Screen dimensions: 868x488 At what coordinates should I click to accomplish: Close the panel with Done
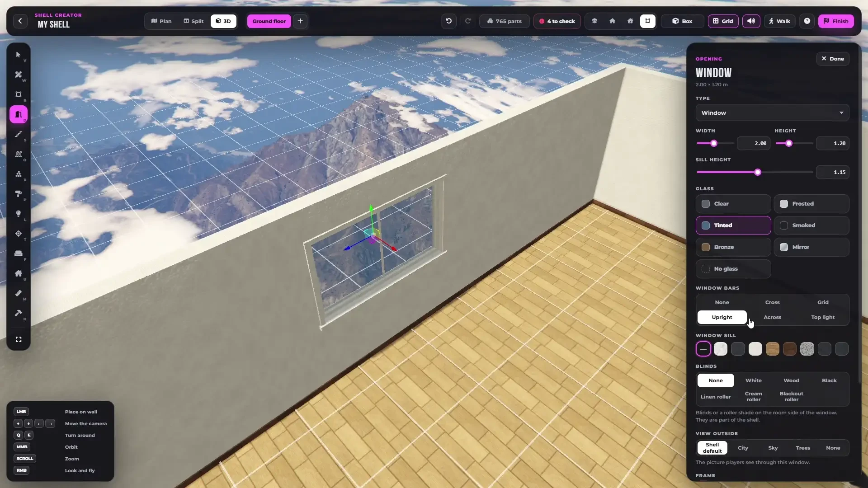[x=833, y=59]
